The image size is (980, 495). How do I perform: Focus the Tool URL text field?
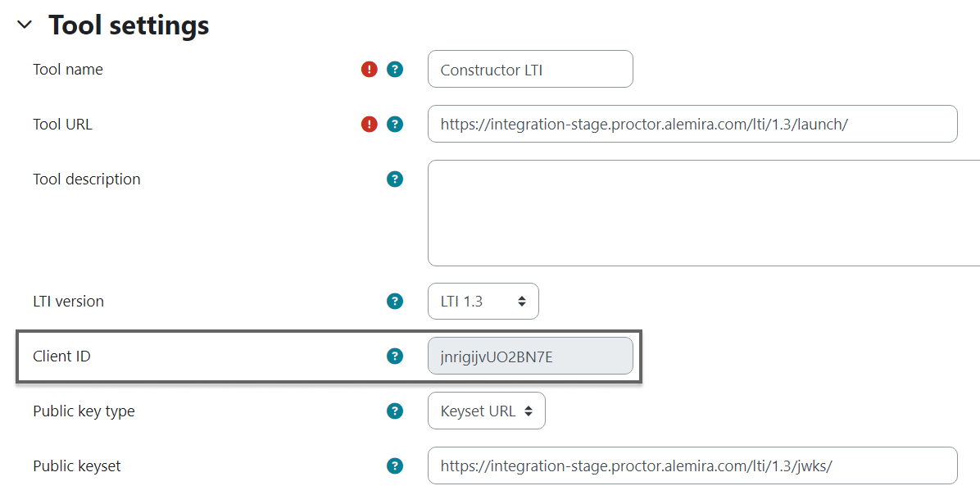click(692, 125)
